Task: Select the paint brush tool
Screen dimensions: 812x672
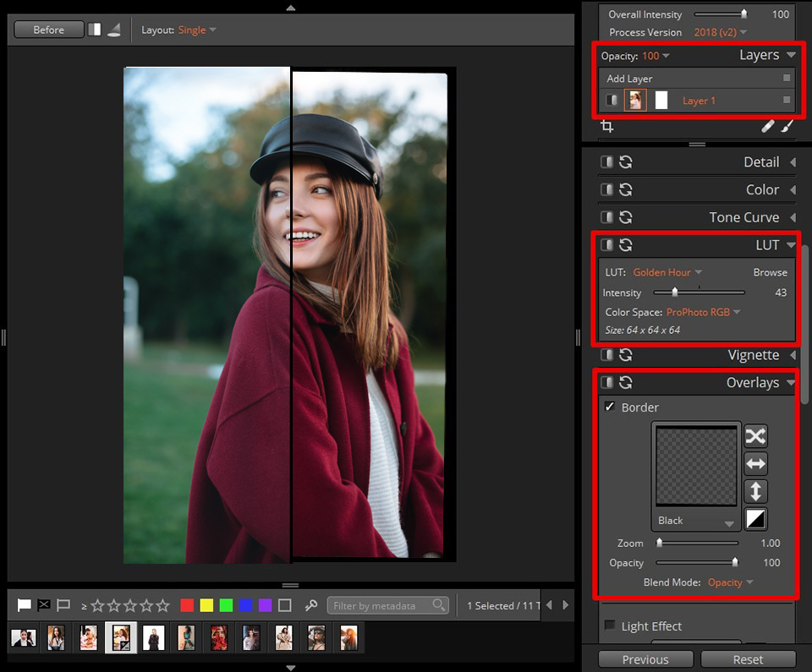Action: tap(787, 127)
